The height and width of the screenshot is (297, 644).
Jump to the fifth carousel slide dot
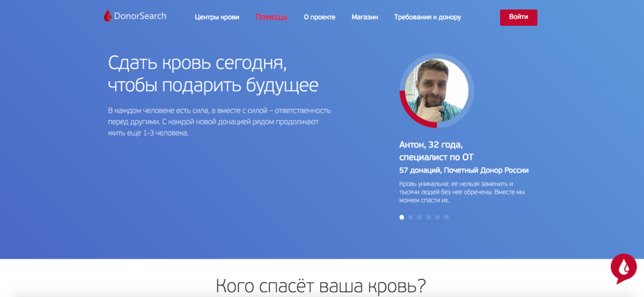(x=437, y=217)
